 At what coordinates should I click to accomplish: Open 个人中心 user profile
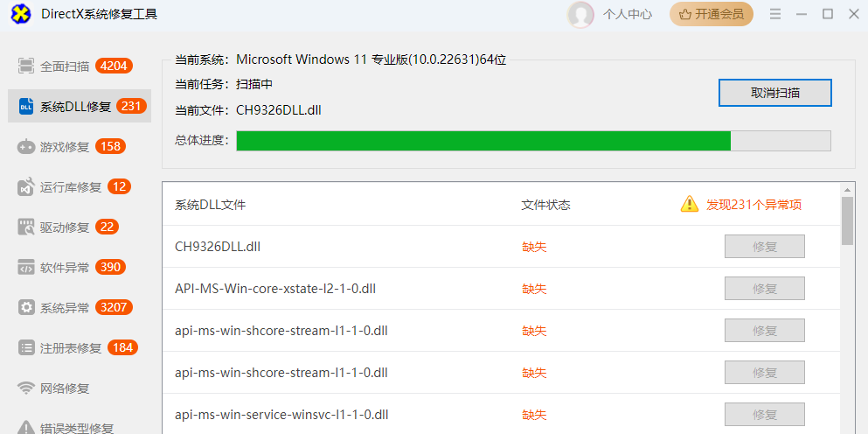click(x=610, y=14)
